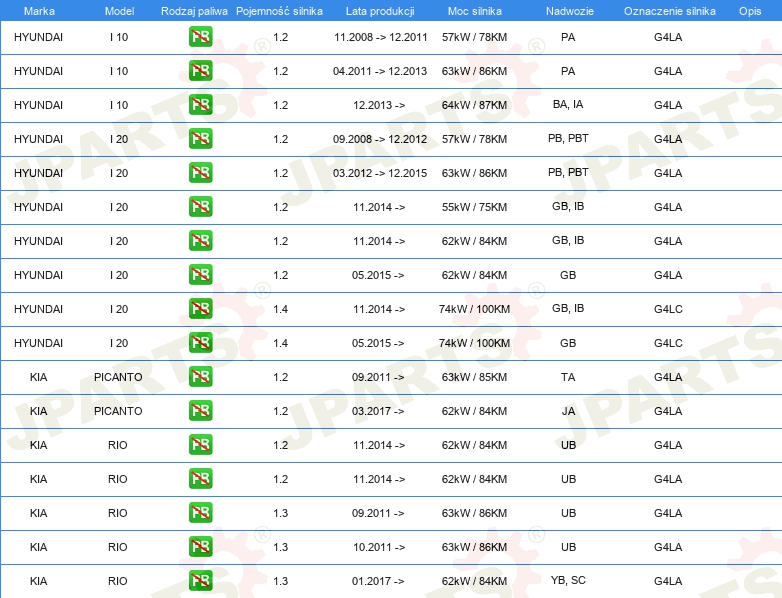The width and height of the screenshot is (782, 598).
Task: Click petrol icon in I 20 09.2008 row
Action: click(x=200, y=139)
